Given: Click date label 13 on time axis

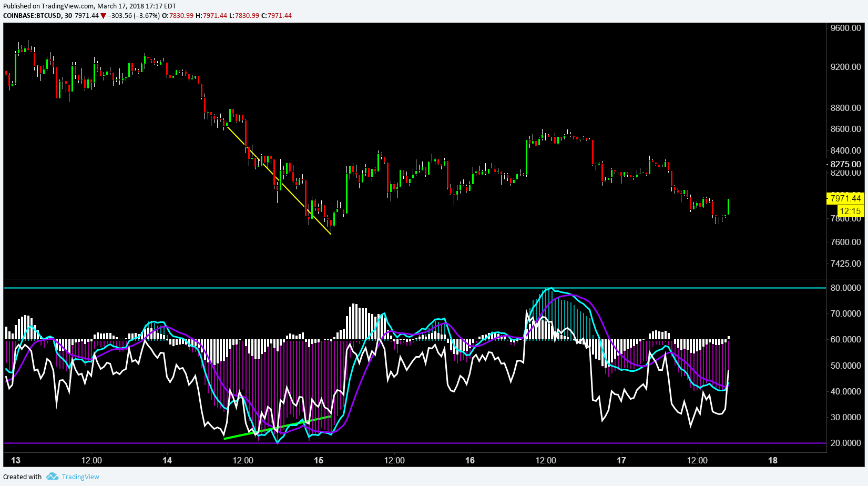Looking at the screenshot, I should [16, 461].
